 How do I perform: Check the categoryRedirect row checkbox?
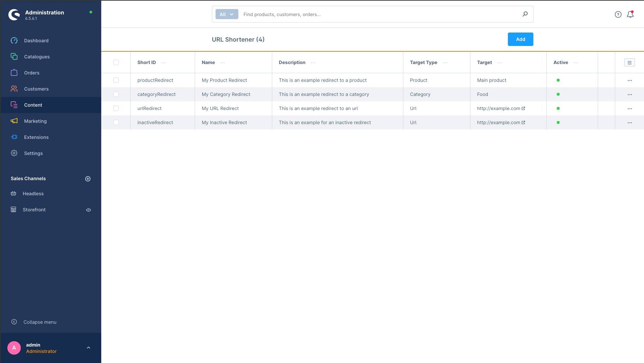(x=116, y=94)
